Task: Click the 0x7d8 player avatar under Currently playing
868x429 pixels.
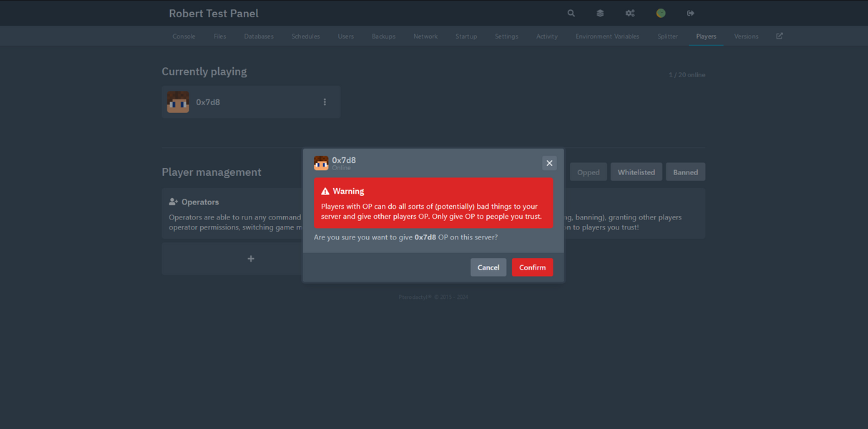Action: coord(177,102)
